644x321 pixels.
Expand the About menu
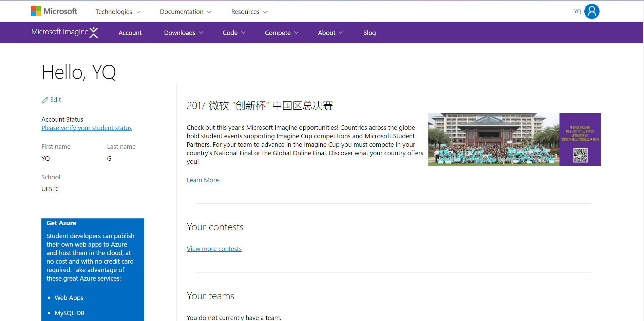pos(330,33)
